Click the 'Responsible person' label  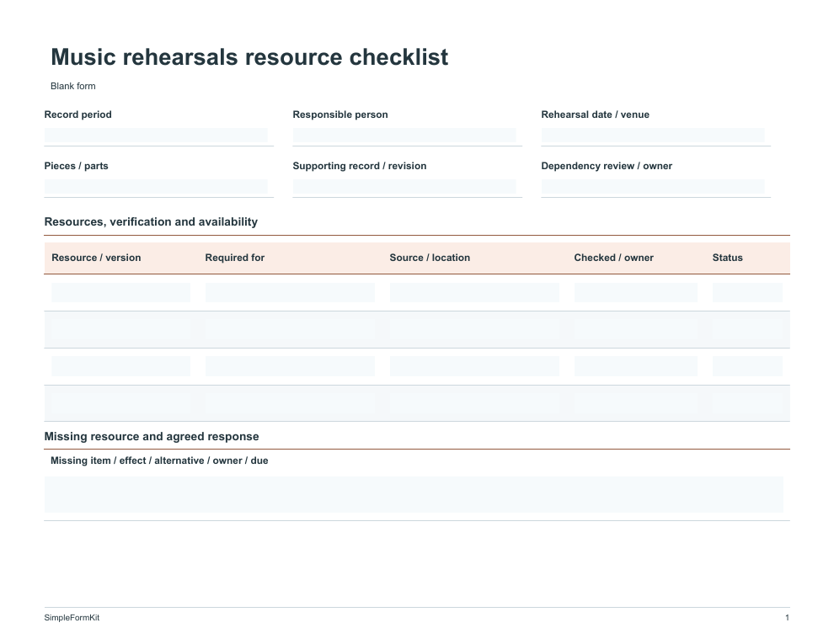coord(339,114)
